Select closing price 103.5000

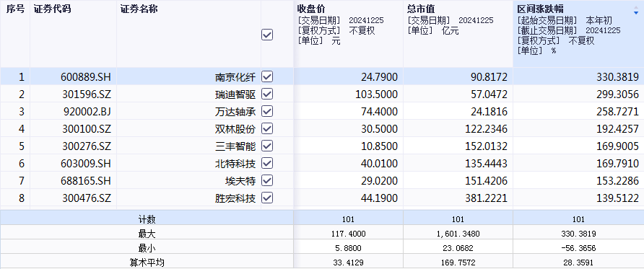click(376, 94)
